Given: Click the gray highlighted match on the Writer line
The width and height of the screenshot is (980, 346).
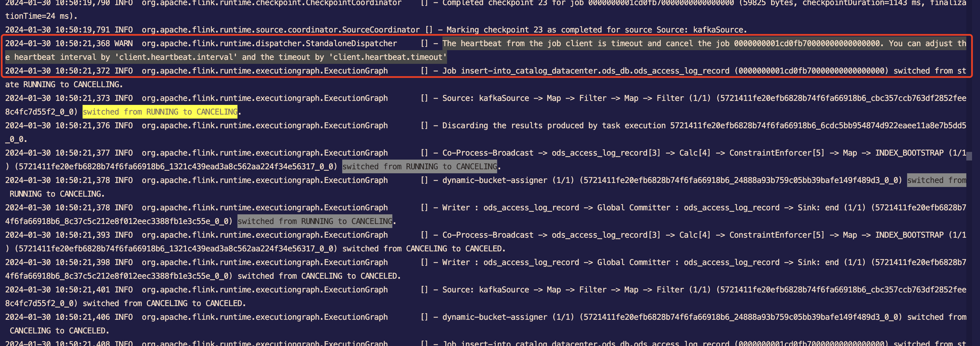Looking at the screenshot, I should tap(315, 221).
